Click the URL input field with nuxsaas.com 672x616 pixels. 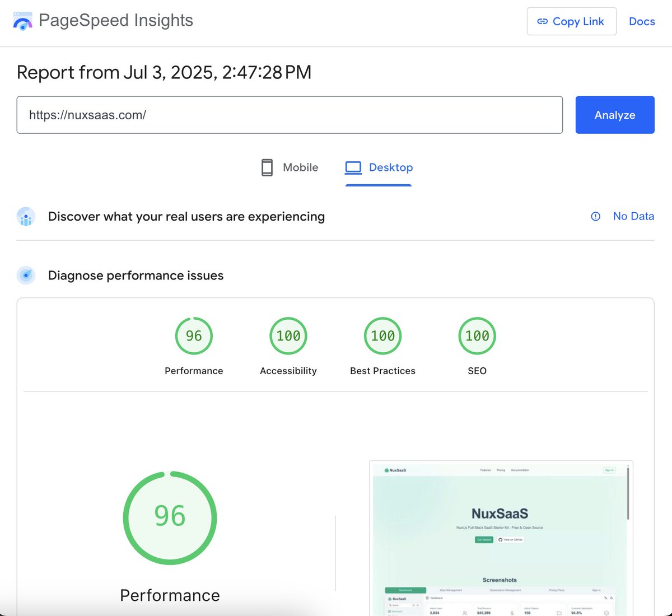coord(290,115)
